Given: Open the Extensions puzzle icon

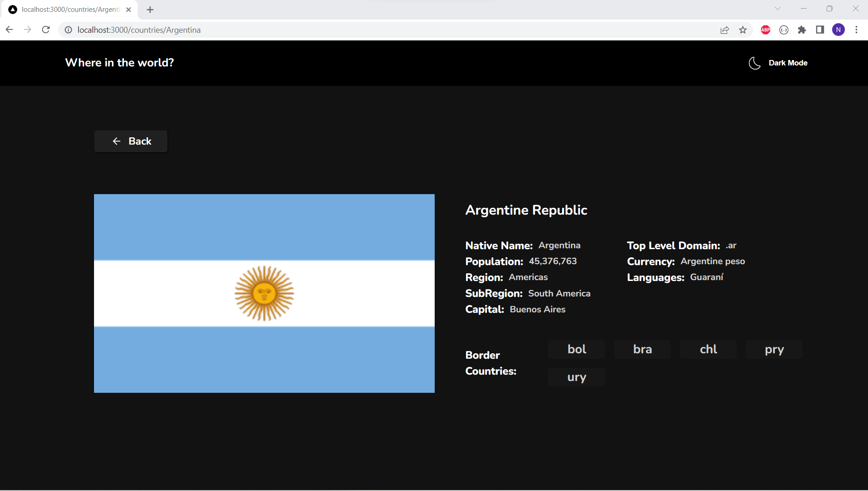Looking at the screenshot, I should click(x=802, y=30).
